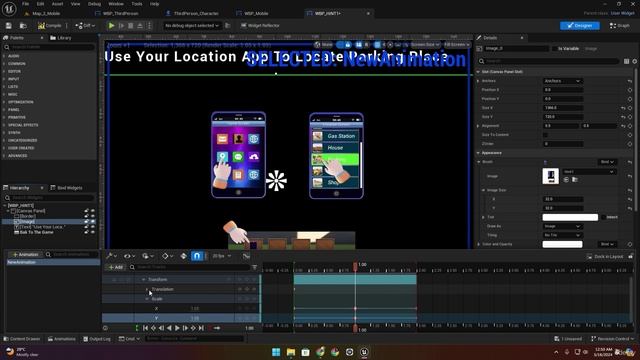Open the Output Log
The image size is (640, 360).
97,339
